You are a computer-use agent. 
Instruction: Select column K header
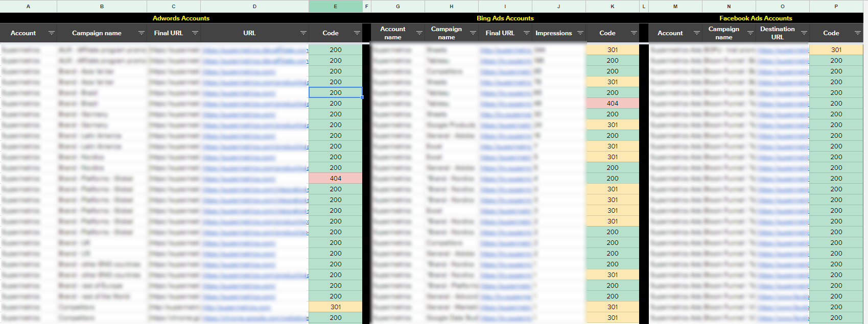613,7
